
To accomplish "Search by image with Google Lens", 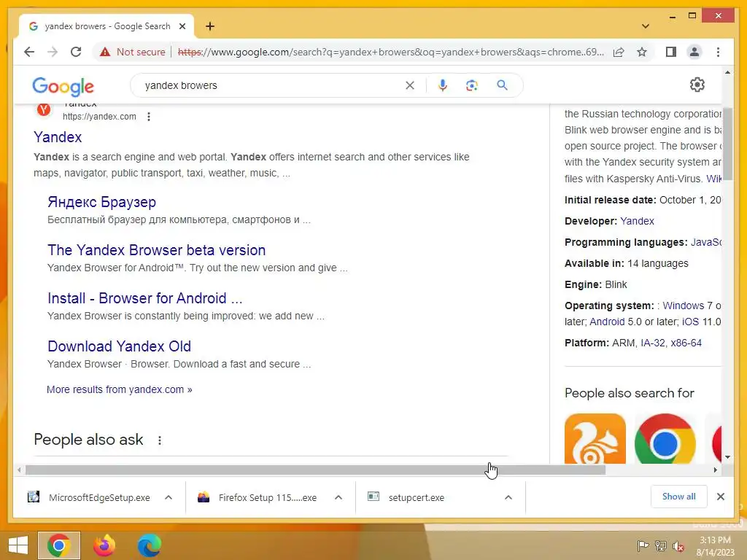I will click(x=472, y=85).
